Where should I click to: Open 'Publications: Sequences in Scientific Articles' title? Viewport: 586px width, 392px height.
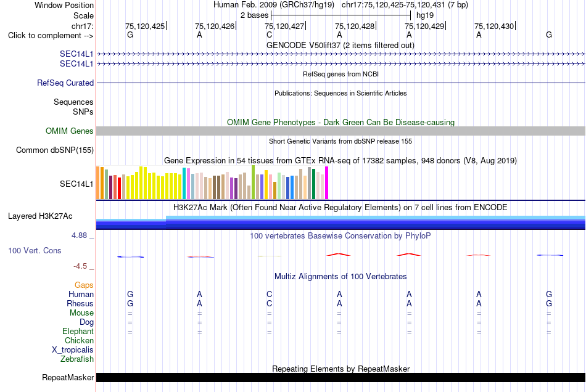click(x=340, y=93)
